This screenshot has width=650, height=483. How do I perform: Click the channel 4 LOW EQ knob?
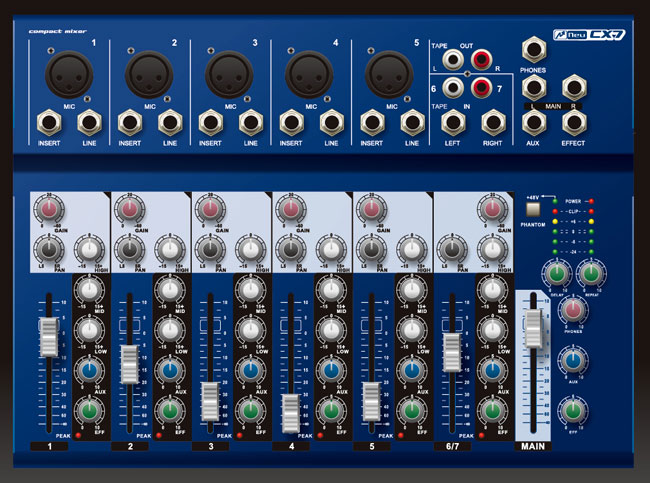coord(334,329)
